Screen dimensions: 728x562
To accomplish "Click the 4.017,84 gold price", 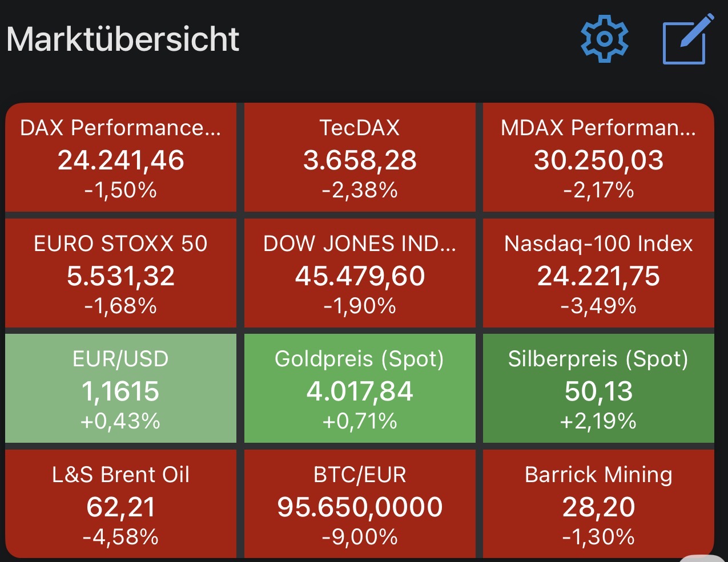I will (x=360, y=391).
